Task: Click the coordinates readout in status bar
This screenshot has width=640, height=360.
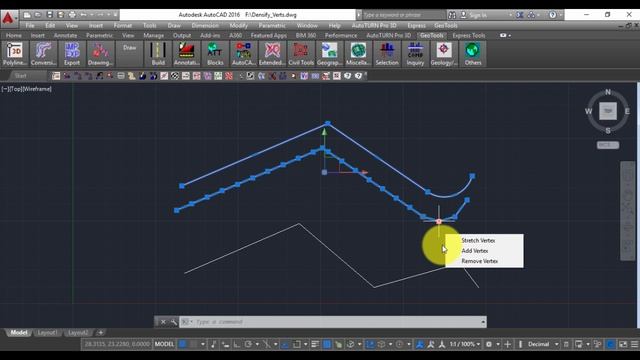Action: [117, 344]
